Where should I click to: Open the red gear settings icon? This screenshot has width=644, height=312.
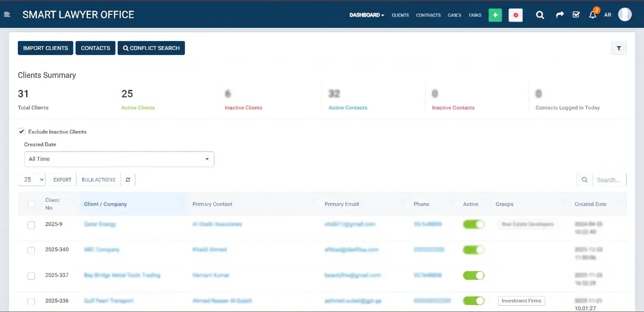click(515, 15)
